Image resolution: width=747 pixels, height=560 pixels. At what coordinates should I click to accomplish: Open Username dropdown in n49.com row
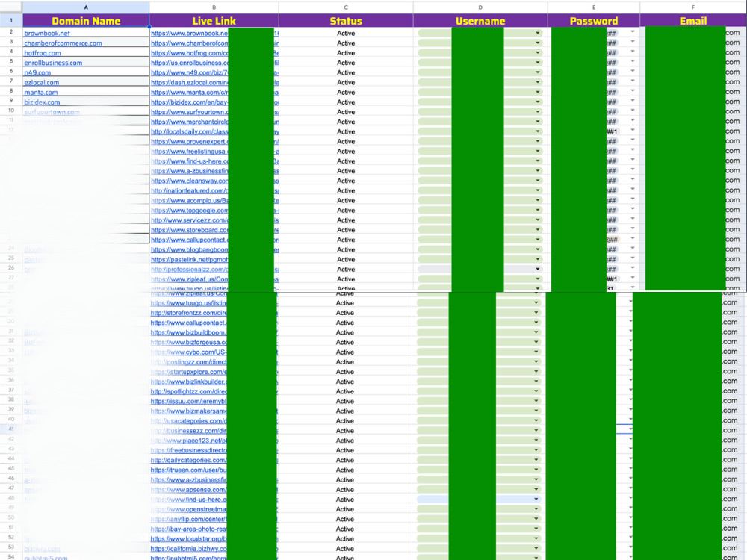point(537,72)
